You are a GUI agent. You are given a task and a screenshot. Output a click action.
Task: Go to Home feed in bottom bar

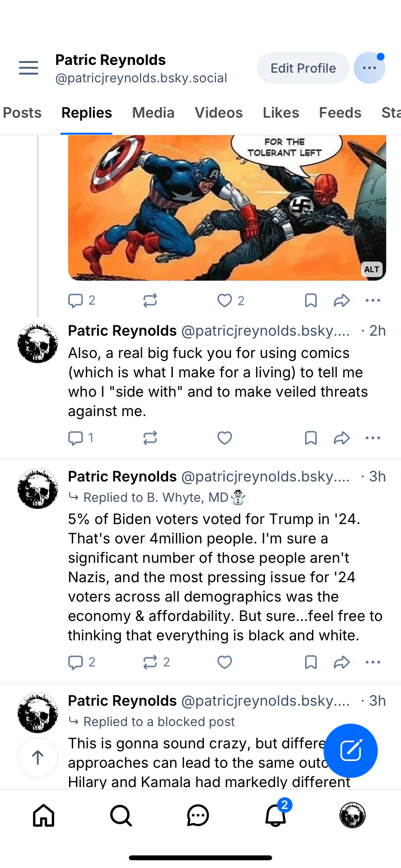(44, 815)
